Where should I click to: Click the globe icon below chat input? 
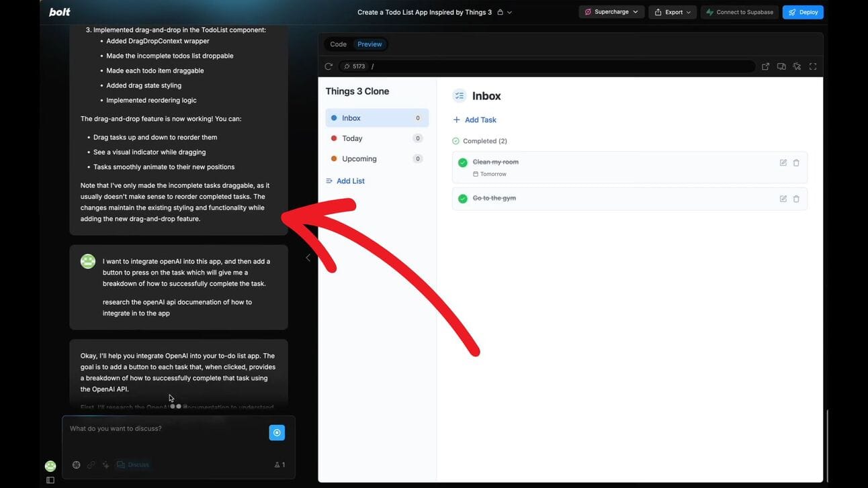76,465
